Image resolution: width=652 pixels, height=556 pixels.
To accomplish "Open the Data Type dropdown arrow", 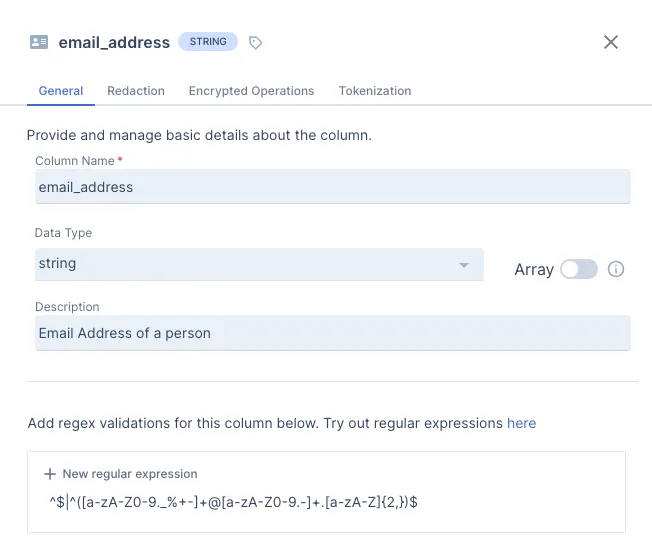I will point(464,265).
